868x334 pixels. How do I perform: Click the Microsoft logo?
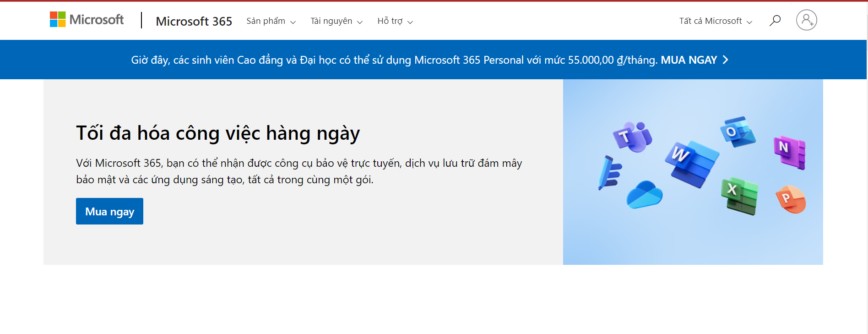pyautogui.click(x=87, y=20)
